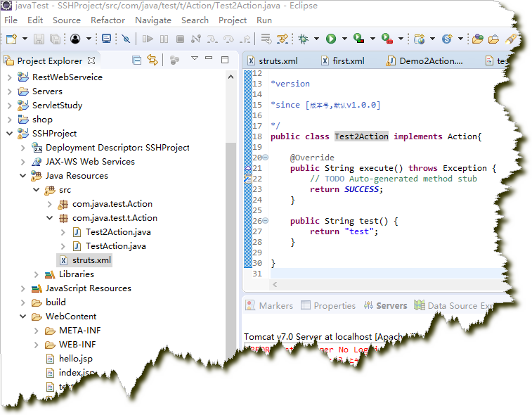Open the Refactor menu
Viewport: 532px width, 415px height.
pyautogui.click(x=108, y=20)
